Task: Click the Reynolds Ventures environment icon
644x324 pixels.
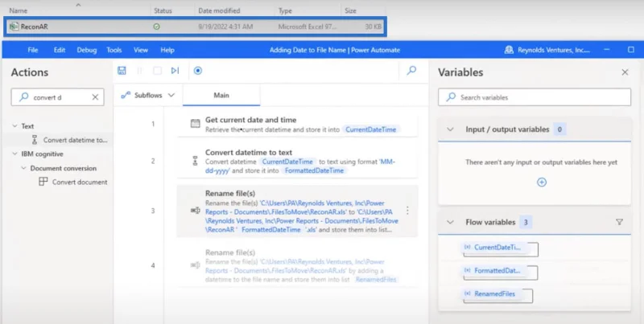Action: click(509, 50)
